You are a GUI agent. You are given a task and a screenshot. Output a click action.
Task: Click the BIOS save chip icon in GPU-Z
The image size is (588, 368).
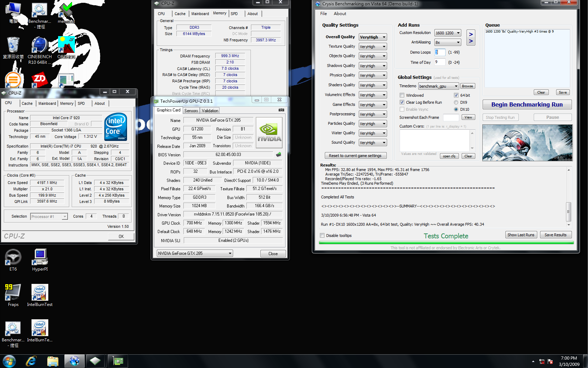pos(279,155)
